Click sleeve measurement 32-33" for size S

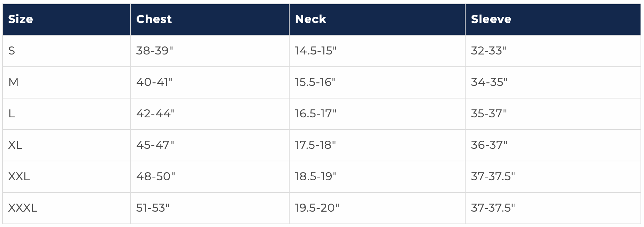coord(488,51)
